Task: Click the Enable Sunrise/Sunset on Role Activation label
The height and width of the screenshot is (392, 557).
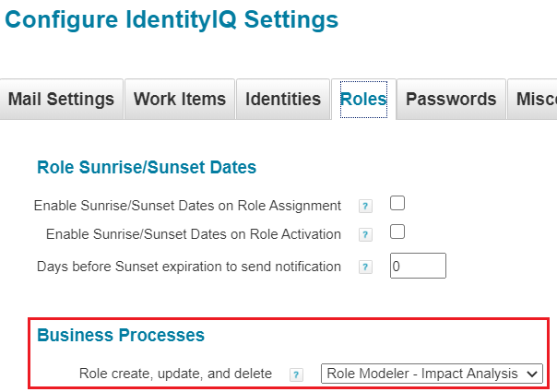Action: pyautogui.click(x=193, y=235)
